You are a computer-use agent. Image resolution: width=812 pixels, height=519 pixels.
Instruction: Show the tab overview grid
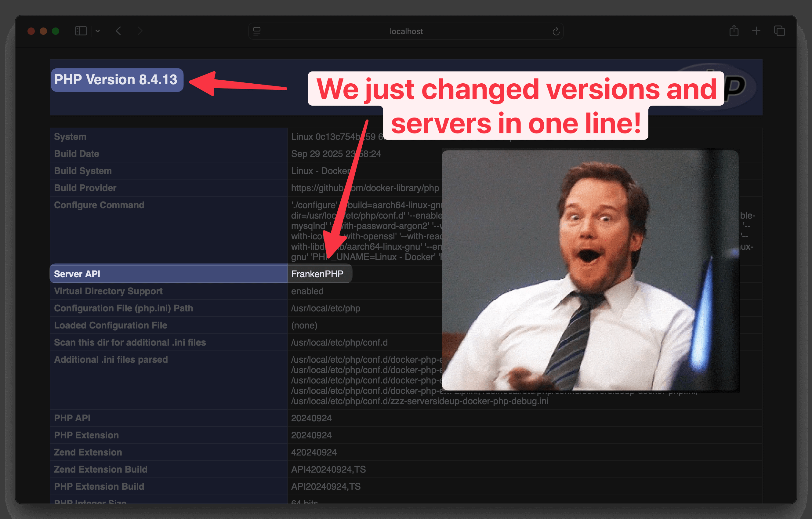pyautogui.click(x=779, y=31)
